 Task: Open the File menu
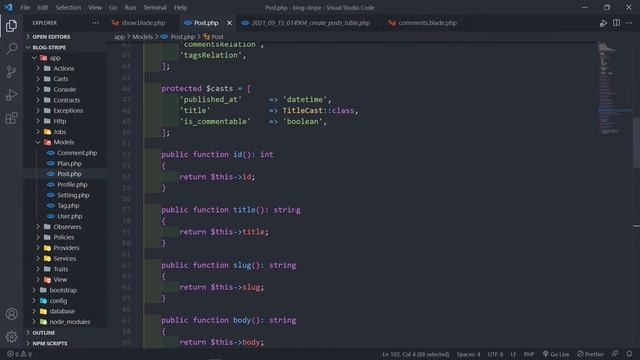(x=25, y=7)
